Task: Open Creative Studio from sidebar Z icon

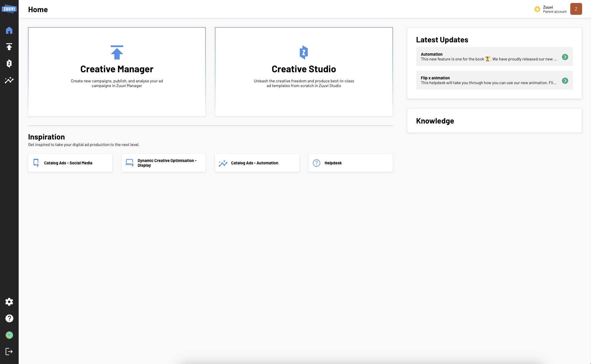Action: 9,63
